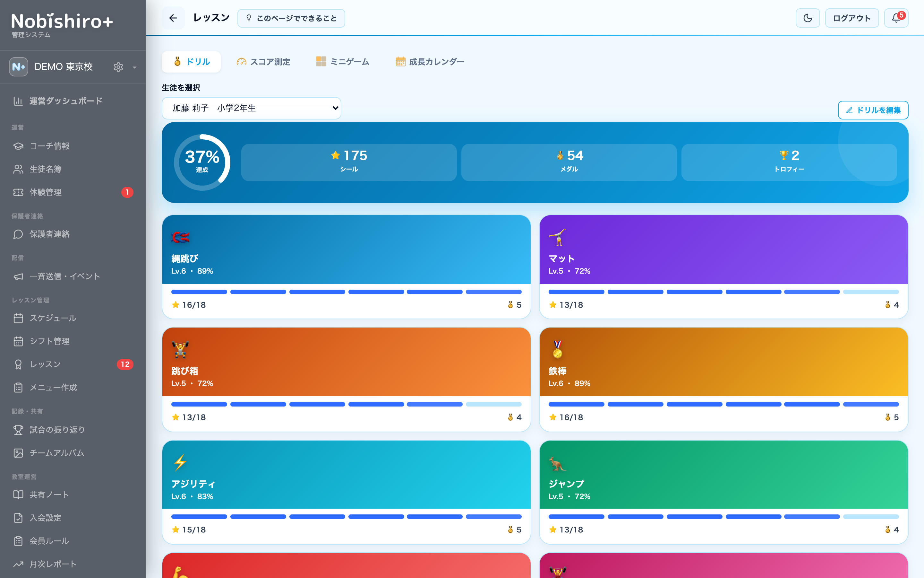Click the 縄跳び segmented progress bar
This screenshot has width=924, height=578.
(346, 292)
